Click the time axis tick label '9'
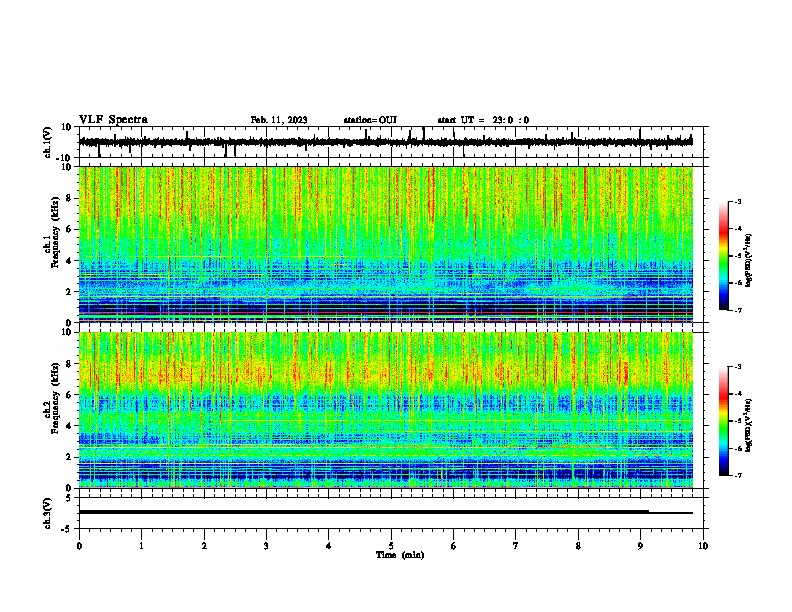This screenshot has width=792, height=612. point(640,546)
